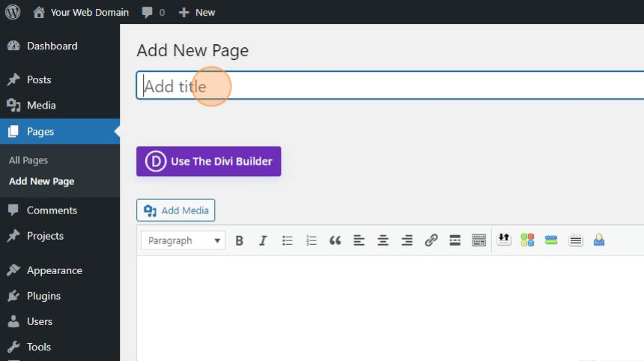Open the New content menu
The image size is (644, 361).
pos(197,12)
